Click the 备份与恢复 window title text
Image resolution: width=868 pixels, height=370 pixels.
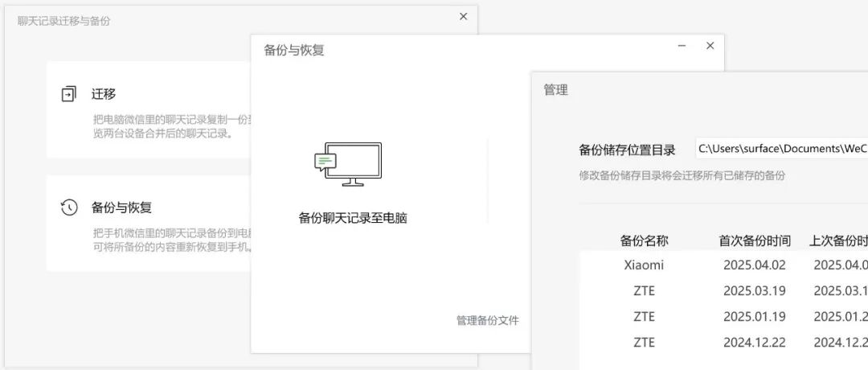(294, 50)
